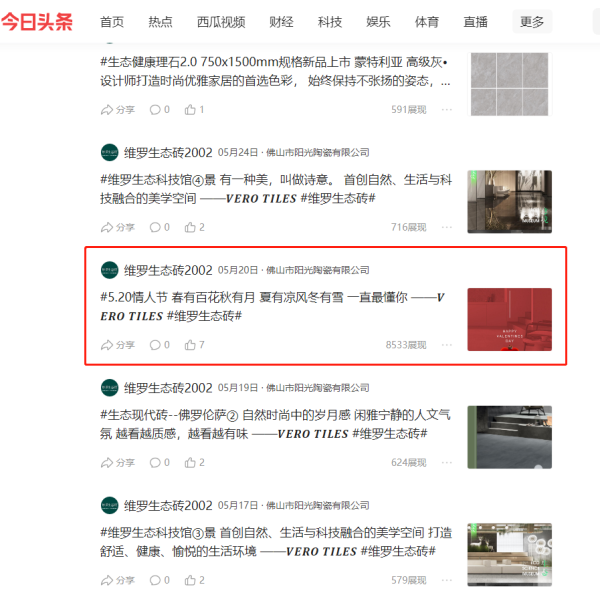Expand three-dot menu on 05月24日 post
This screenshot has height=609, width=600.
[x=447, y=227]
